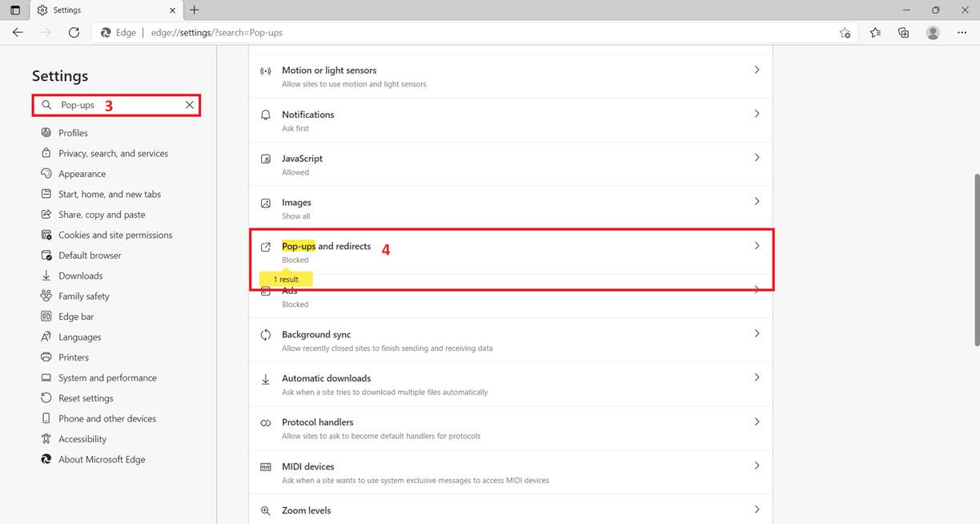The image size is (980, 524).
Task: Expand Zoom levels chevron
Action: tap(757, 510)
